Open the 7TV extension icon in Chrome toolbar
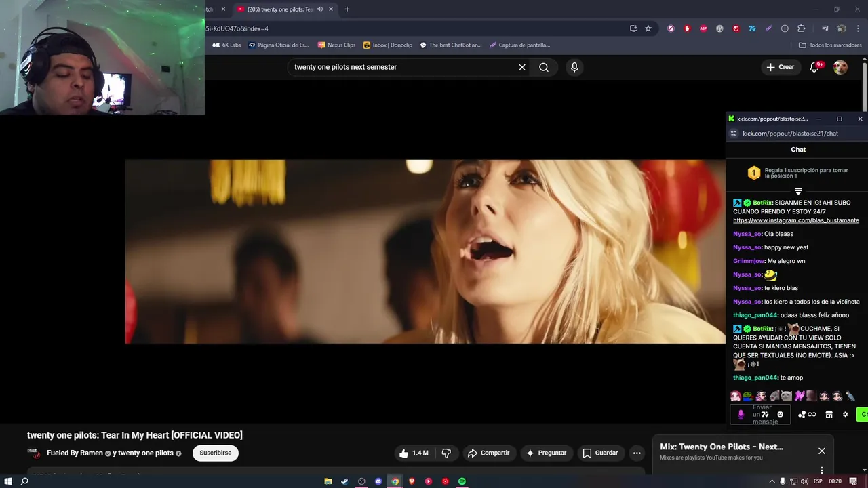The width and height of the screenshot is (868, 488). coord(752,28)
